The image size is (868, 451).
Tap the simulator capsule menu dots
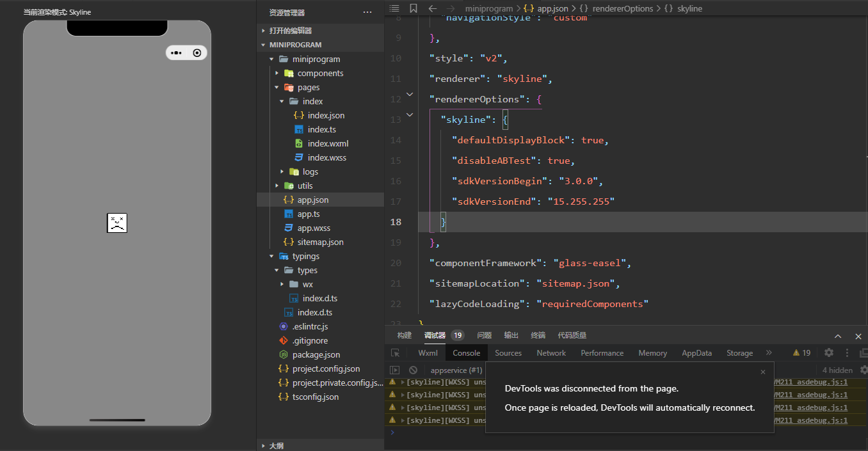click(177, 53)
